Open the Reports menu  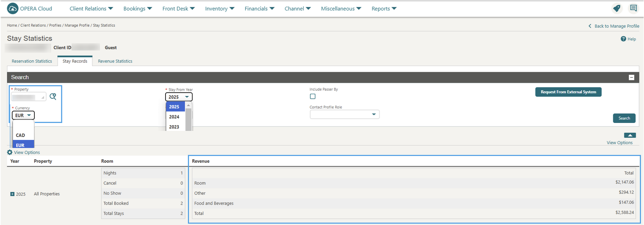coord(384,8)
